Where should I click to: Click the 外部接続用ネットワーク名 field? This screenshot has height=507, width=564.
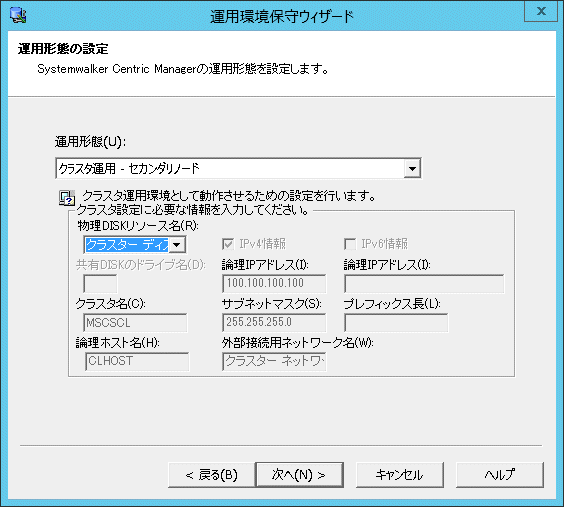(x=274, y=361)
